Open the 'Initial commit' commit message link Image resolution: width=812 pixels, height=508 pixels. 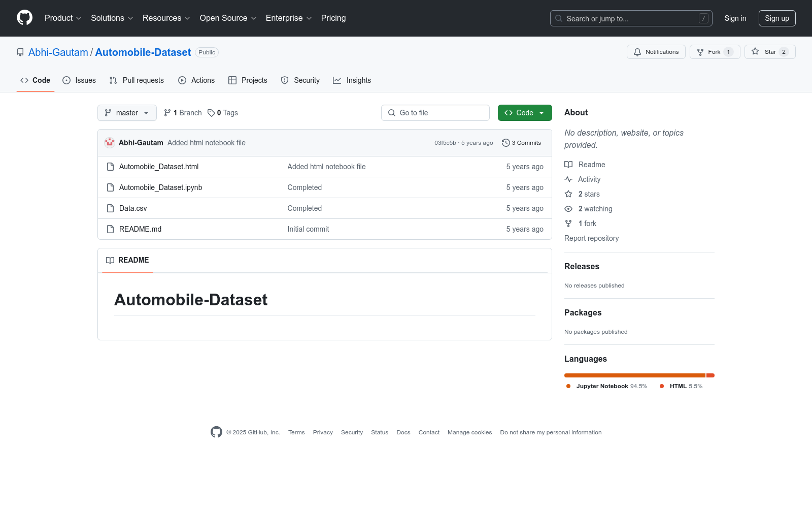[309, 229]
